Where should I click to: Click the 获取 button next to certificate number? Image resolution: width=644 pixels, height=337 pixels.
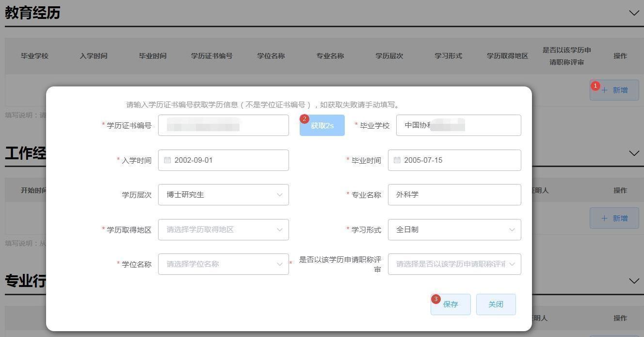coord(322,125)
